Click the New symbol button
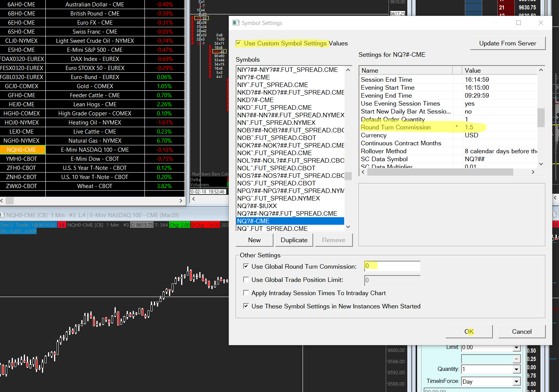The image size is (559, 392). (254, 240)
